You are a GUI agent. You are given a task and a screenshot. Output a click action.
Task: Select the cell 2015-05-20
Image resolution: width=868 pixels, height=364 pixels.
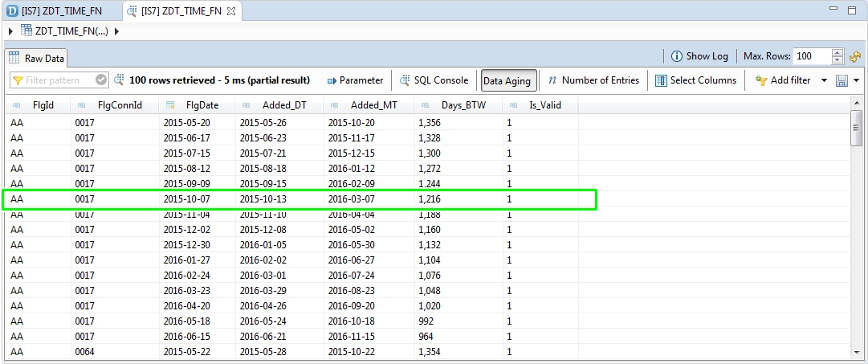pos(186,122)
